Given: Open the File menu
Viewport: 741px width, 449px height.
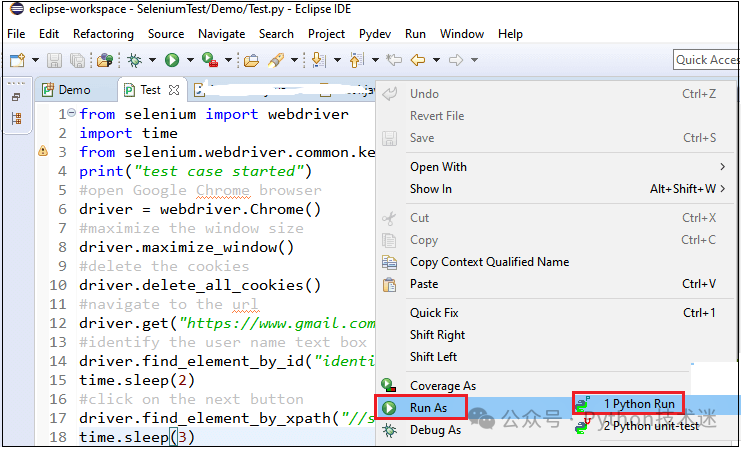Looking at the screenshot, I should 16,34.
